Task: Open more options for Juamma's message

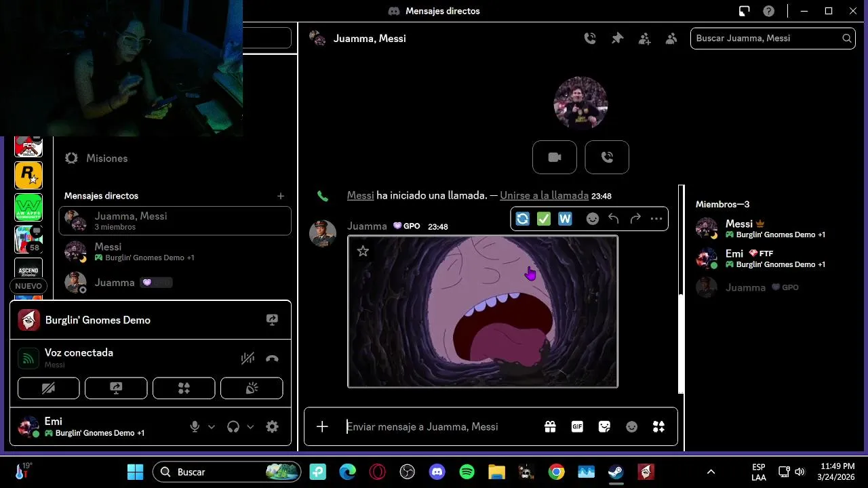Action: pos(656,219)
